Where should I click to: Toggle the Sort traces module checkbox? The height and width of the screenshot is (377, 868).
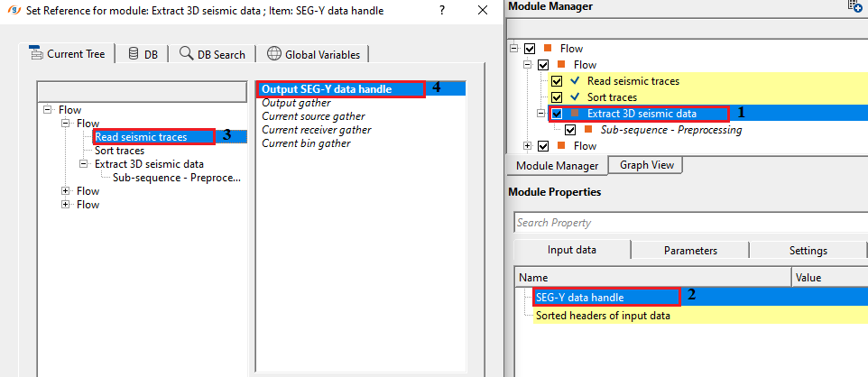point(557,97)
